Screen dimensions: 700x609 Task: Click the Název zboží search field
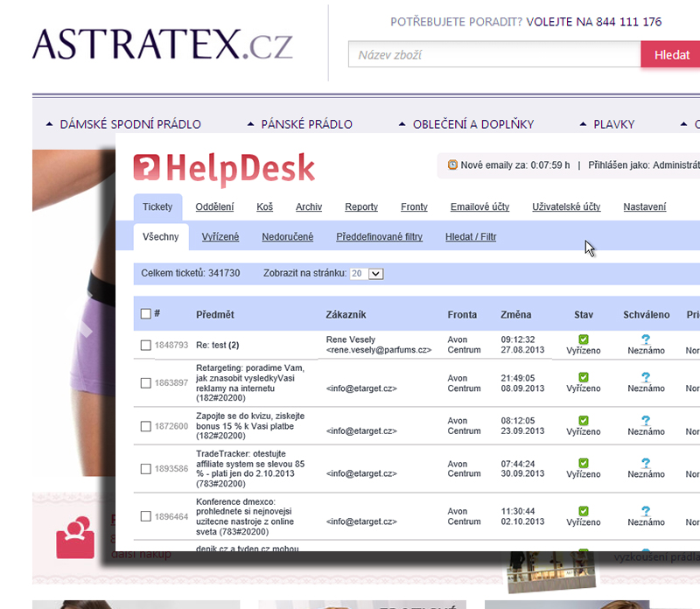tap(494, 54)
